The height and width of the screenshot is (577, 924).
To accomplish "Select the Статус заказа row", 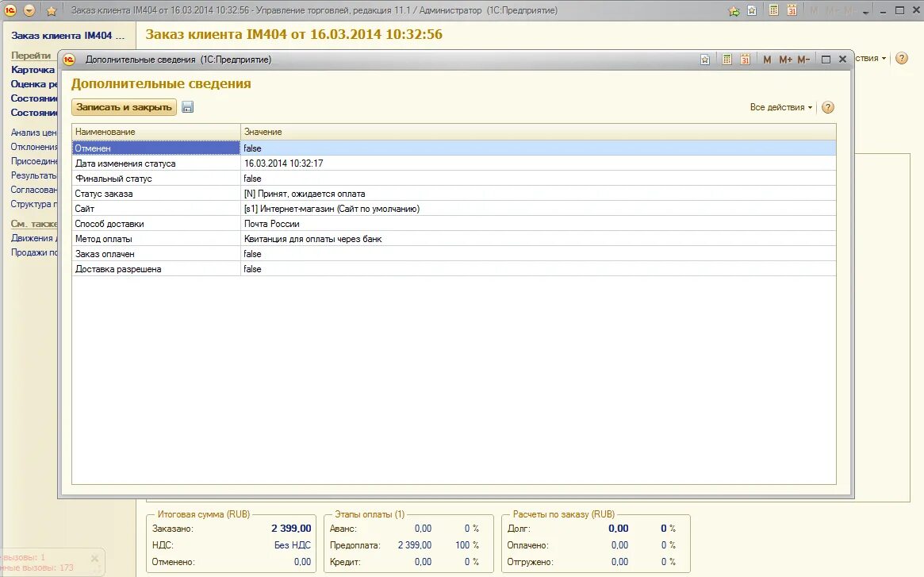I will coord(454,194).
